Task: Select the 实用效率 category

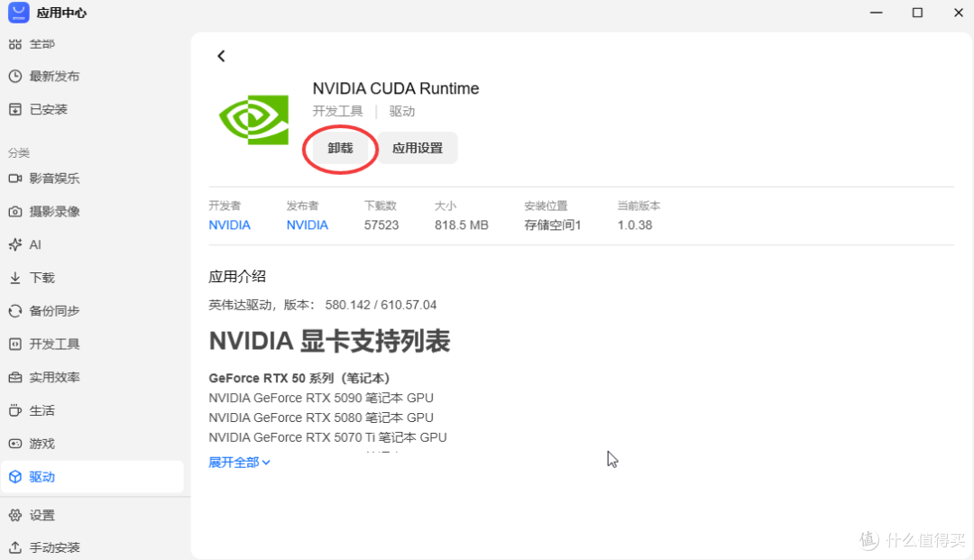Action: click(55, 378)
